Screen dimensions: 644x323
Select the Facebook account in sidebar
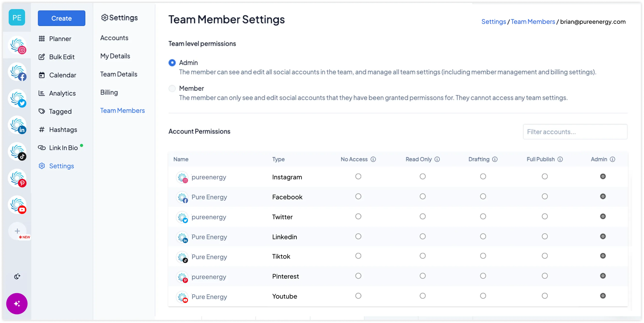pos(17,72)
